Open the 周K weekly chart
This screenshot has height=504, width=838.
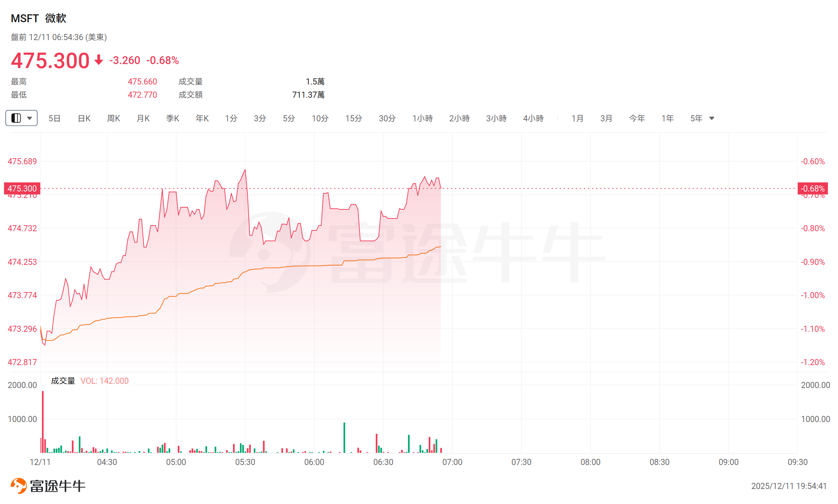click(x=114, y=118)
